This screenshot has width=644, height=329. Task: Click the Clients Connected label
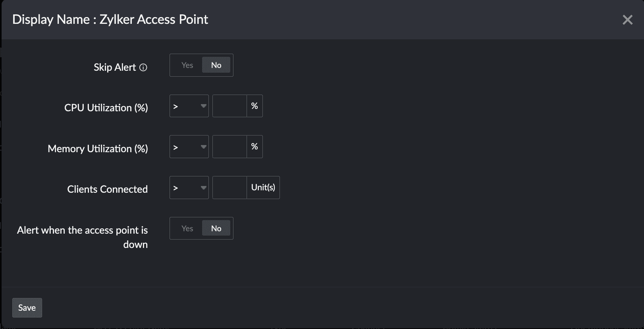(x=107, y=189)
